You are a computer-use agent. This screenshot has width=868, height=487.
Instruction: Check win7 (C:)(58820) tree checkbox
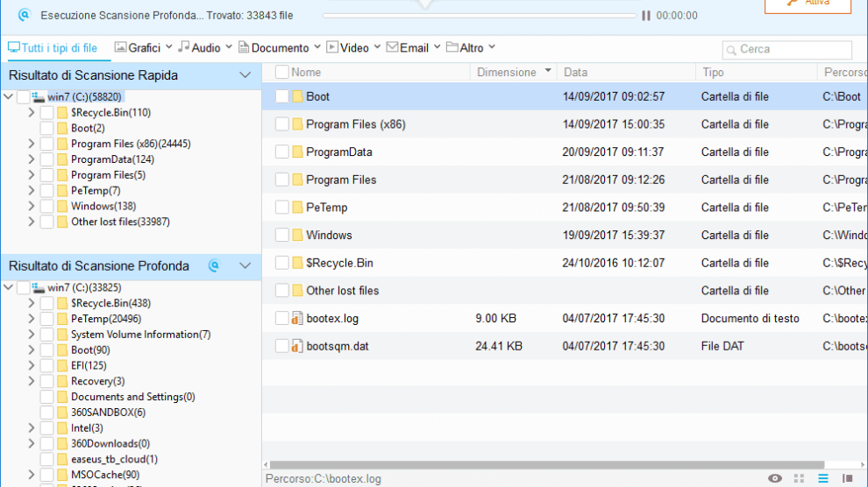[x=24, y=96]
